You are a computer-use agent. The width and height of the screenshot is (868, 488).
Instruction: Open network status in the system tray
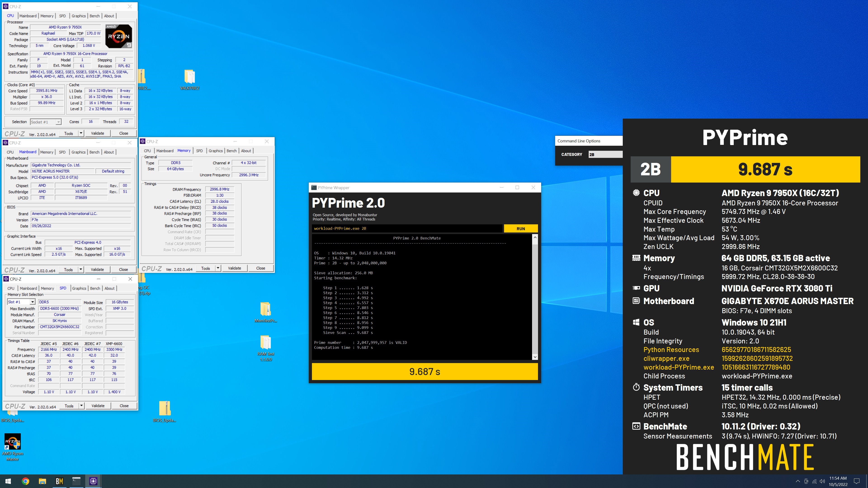tap(814, 481)
